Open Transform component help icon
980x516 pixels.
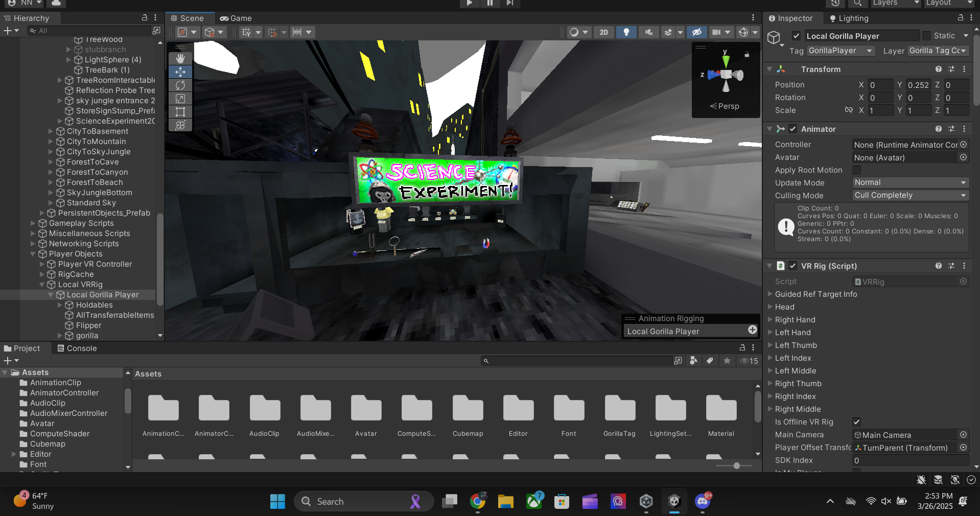point(939,69)
